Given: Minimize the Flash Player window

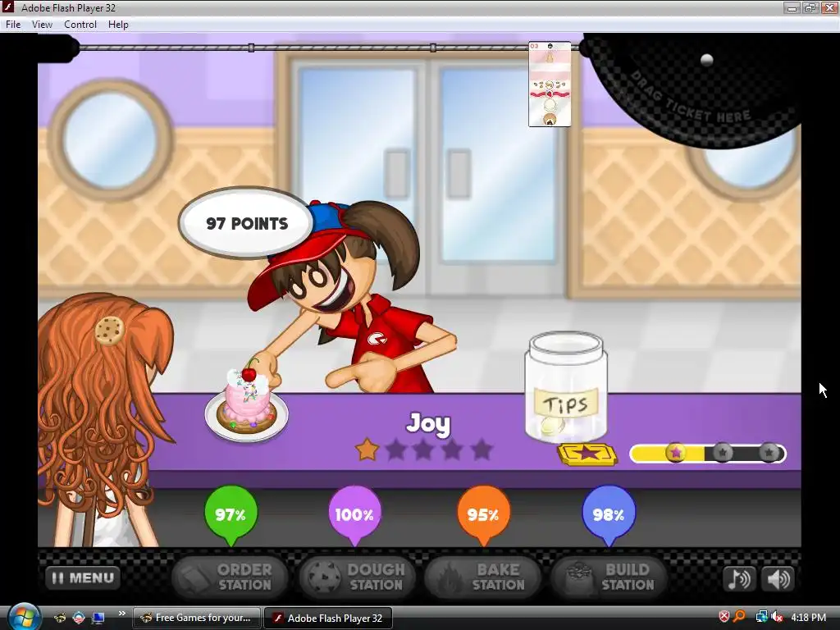Looking at the screenshot, I should pyautogui.click(x=792, y=7).
